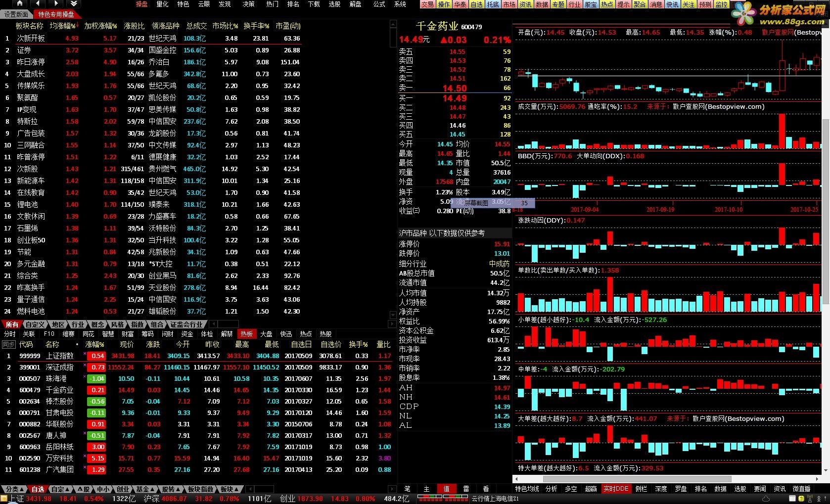Screen dimensions: 830x504
Task: Open the 提示 toolbar button
Action: 623,4
